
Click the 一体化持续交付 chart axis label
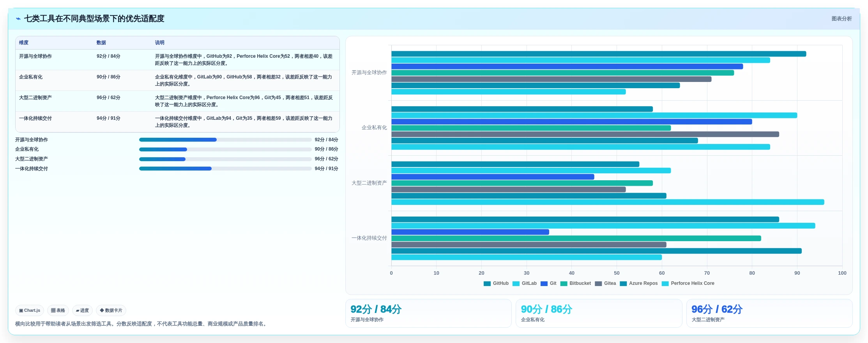pos(369,238)
